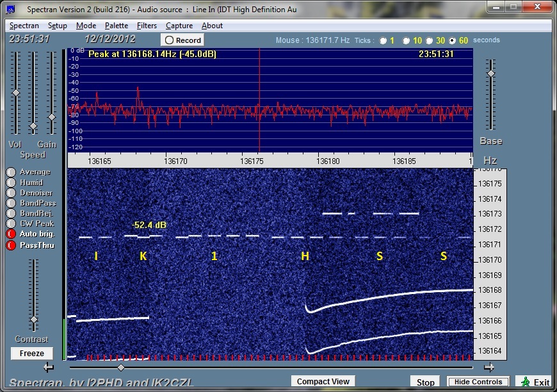Click the horizontal frequency scroll handle

click(121, 368)
